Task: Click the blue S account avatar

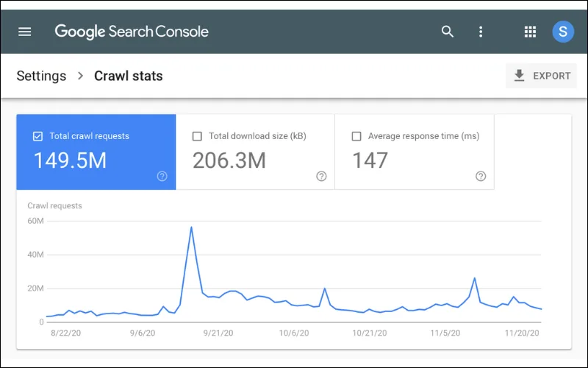Action: coord(563,32)
